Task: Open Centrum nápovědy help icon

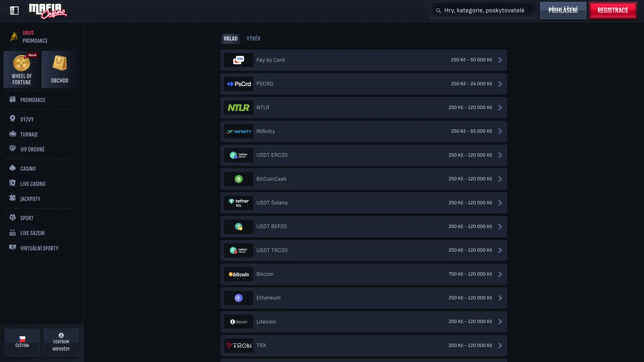Action: click(61, 335)
